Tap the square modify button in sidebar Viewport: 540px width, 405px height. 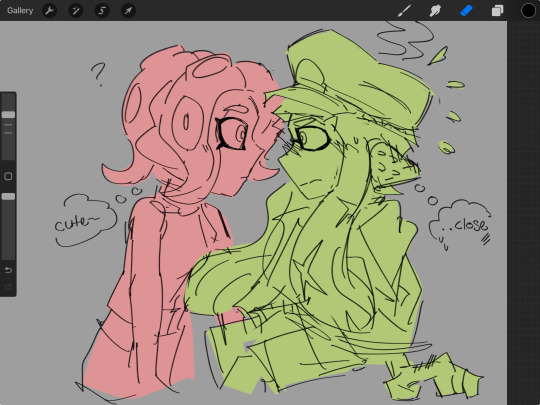pyautogui.click(x=8, y=176)
